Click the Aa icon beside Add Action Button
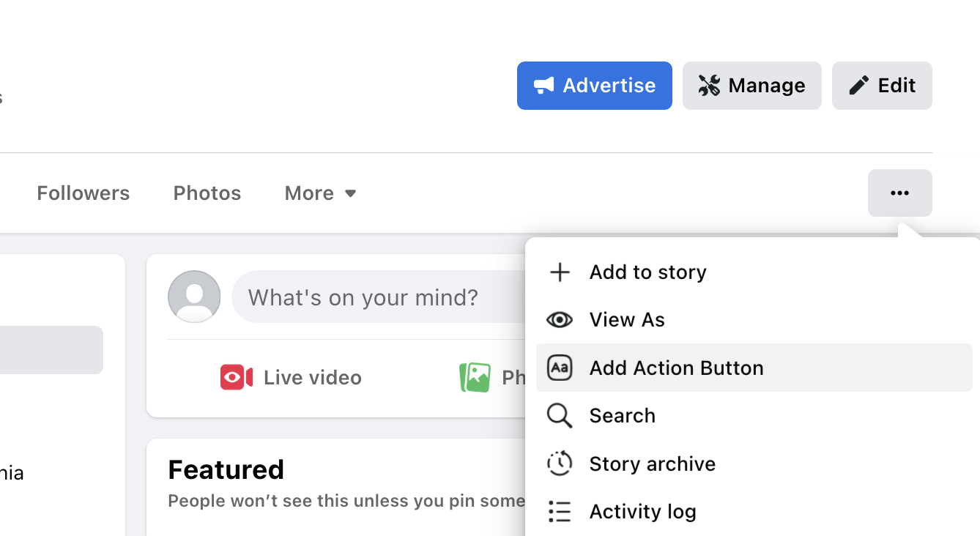The image size is (980, 536). coord(560,368)
